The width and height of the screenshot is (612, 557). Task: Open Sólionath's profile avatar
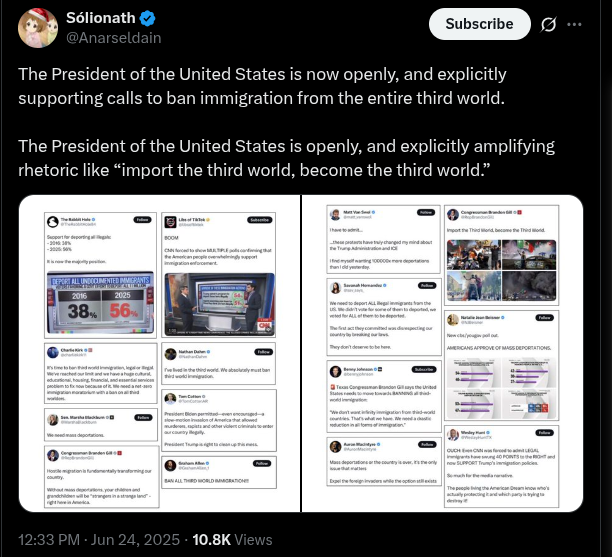38,28
